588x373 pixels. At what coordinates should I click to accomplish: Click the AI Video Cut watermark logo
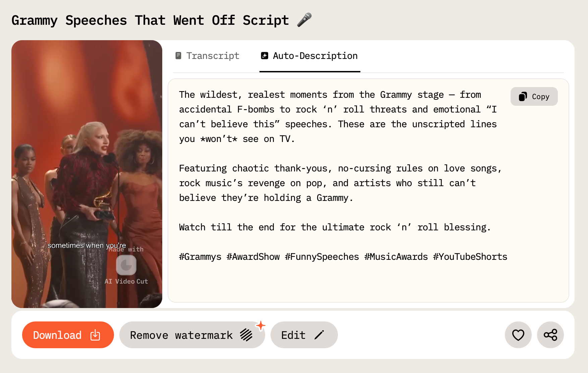126,265
